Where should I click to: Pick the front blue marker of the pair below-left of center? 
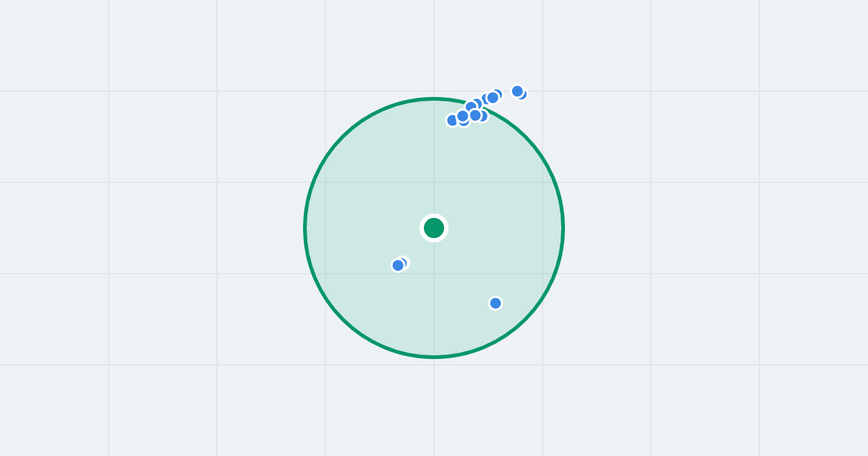tap(398, 266)
